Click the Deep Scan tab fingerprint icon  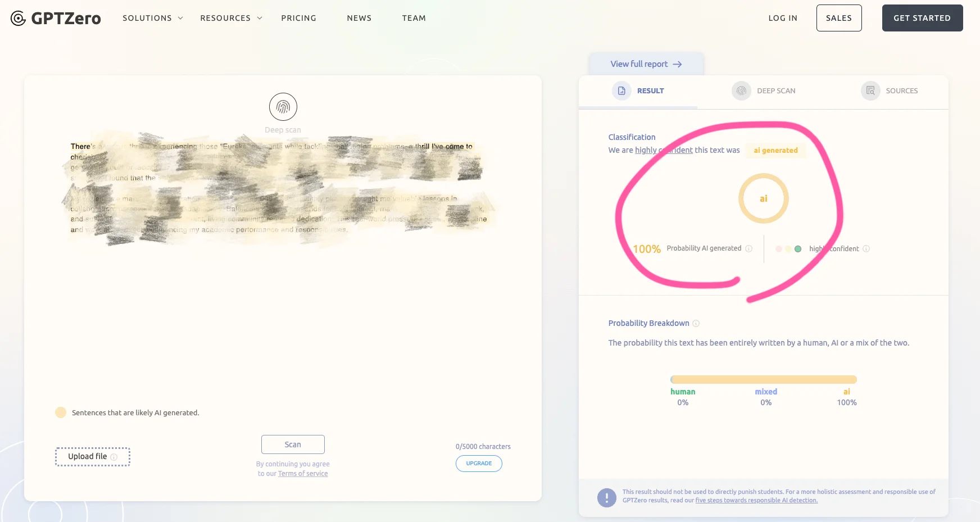pyautogui.click(x=741, y=90)
